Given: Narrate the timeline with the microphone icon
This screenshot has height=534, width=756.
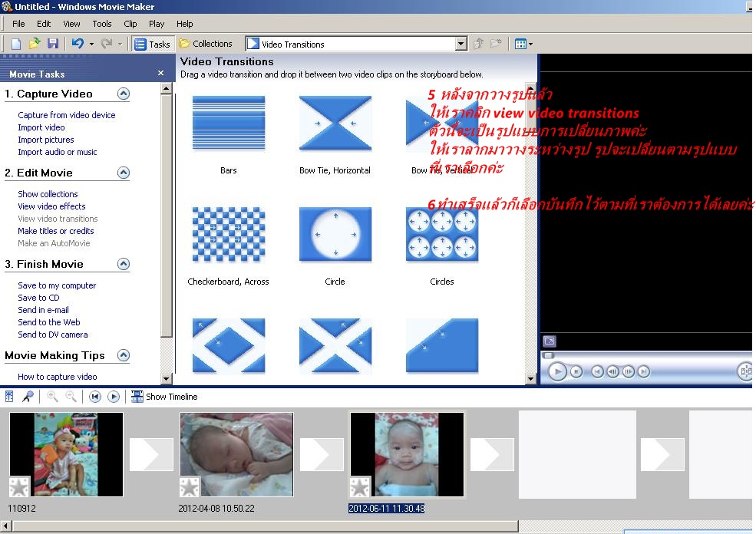Looking at the screenshot, I should tap(28, 397).
